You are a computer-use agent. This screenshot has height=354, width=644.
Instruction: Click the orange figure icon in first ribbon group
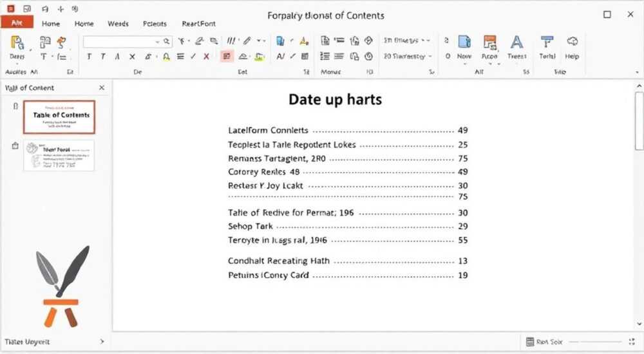click(62, 42)
